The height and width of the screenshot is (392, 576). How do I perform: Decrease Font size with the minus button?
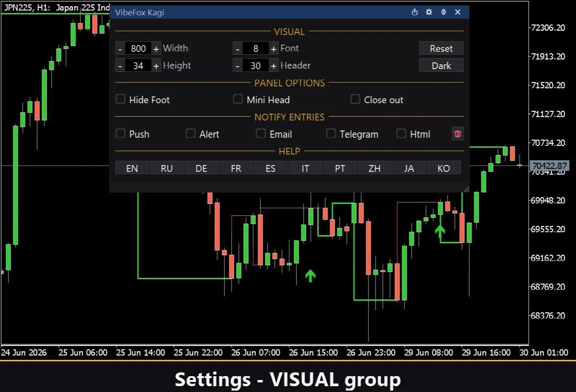coord(238,48)
